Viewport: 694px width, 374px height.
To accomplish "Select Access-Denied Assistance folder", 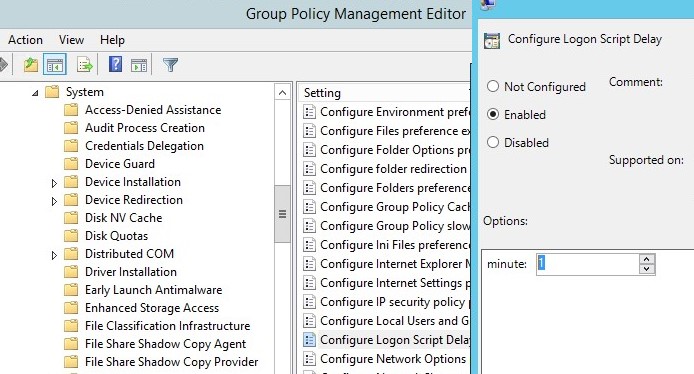I will tap(153, 110).
